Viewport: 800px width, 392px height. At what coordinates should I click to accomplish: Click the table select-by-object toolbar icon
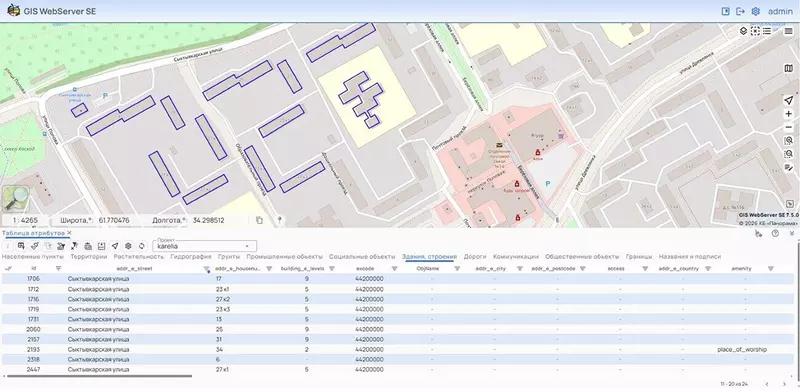(x=21, y=246)
